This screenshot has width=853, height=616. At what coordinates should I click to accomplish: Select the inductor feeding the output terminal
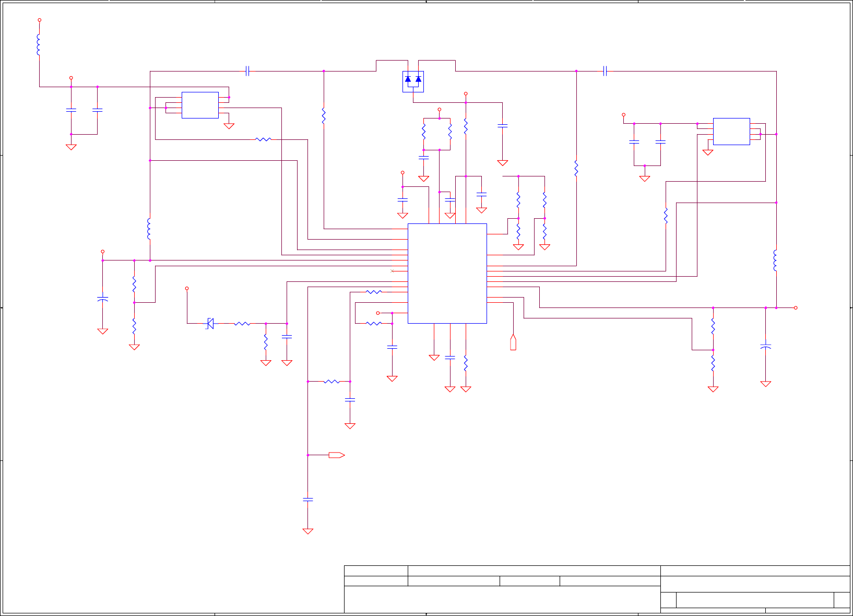[776, 261]
